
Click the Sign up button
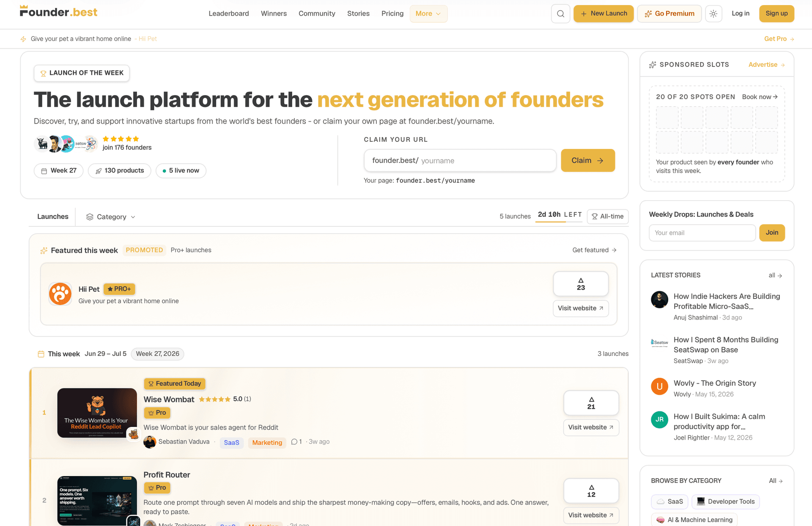776,14
